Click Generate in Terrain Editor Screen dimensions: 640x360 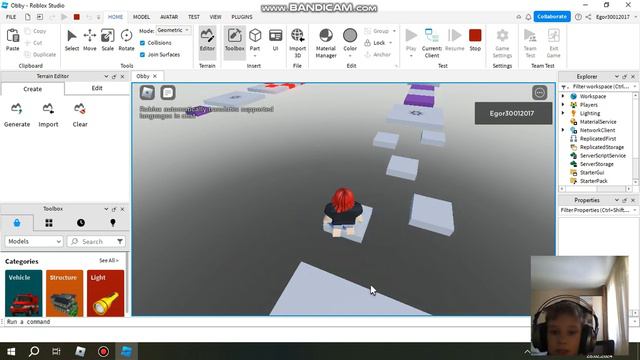coord(17,116)
